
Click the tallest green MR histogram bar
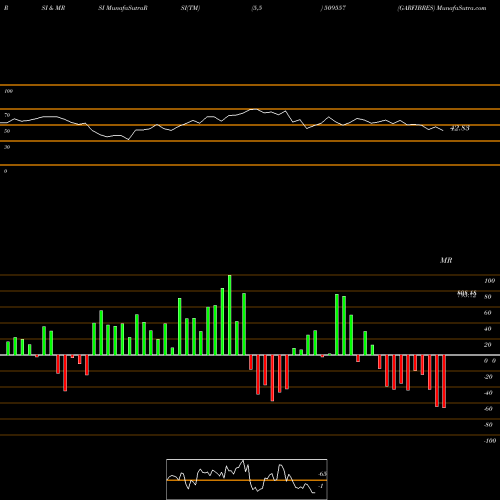coord(230,315)
